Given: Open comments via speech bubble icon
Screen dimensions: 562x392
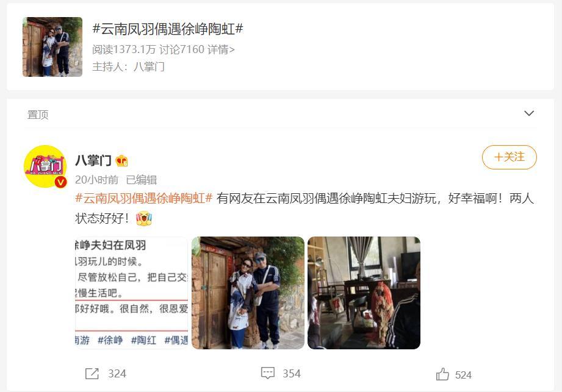Looking at the screenshot, I should (268, 373).
